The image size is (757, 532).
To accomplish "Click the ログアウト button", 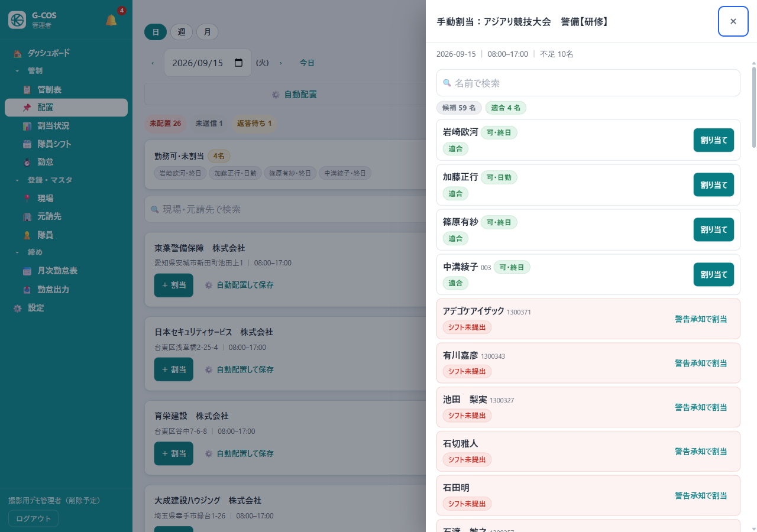I will [34, 518].
